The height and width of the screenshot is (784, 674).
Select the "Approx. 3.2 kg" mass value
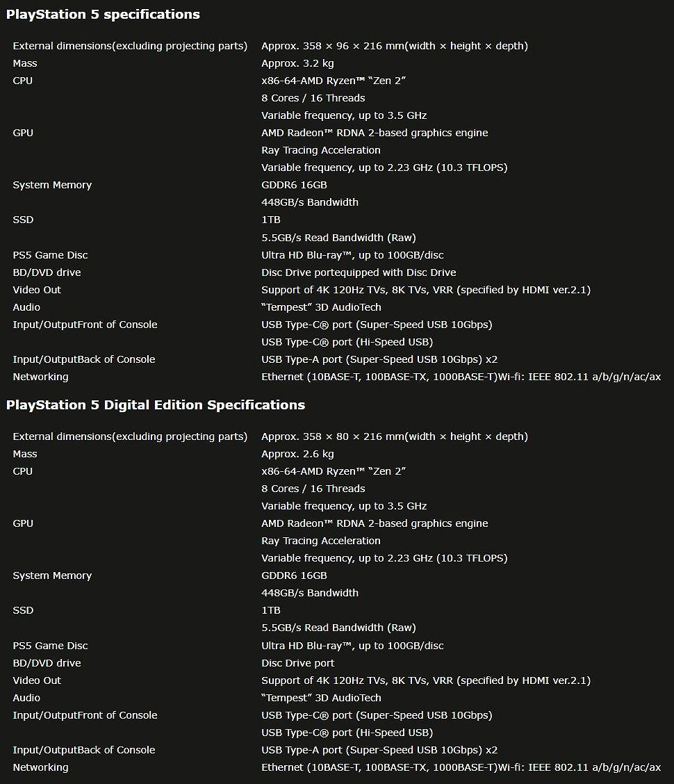click(x=297, y=63)
